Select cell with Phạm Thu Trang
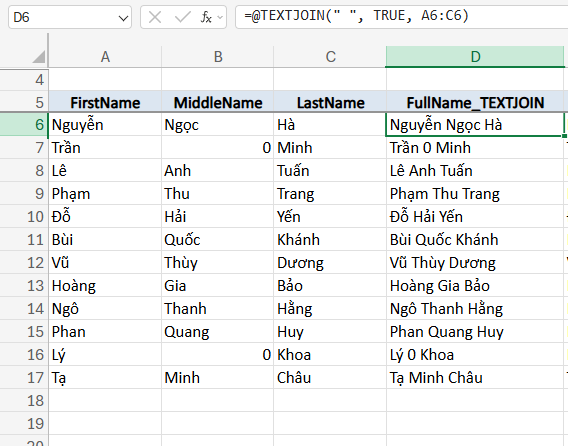The image size is (568, 446). pos(475,194)
